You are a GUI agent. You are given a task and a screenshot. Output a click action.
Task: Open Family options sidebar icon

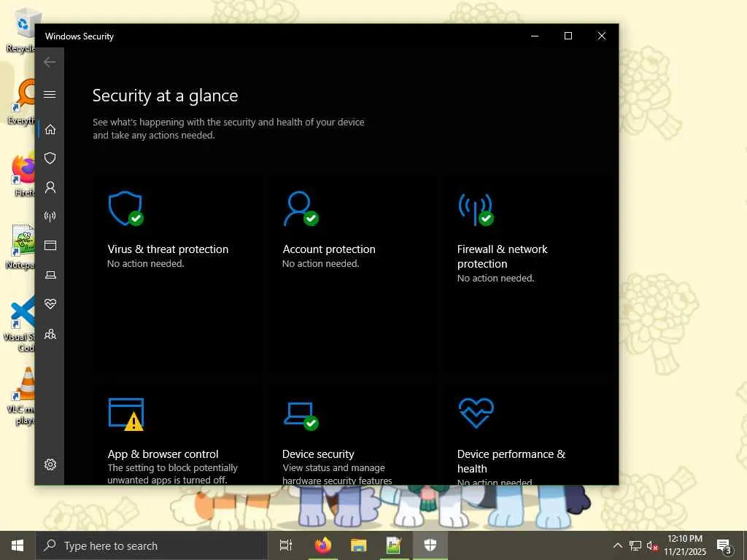(50, 334)
